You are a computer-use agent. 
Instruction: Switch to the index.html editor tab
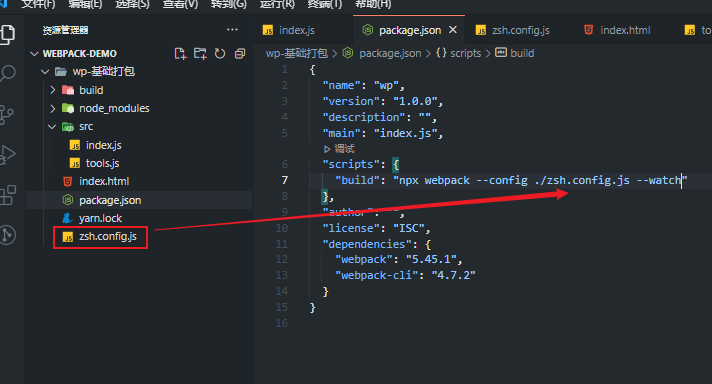[625, 30]
